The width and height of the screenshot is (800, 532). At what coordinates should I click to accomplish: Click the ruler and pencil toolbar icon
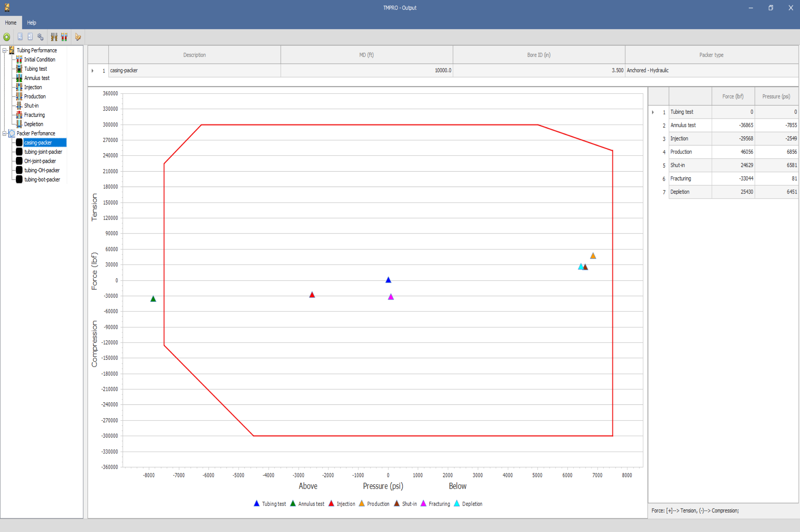point(78,37)
